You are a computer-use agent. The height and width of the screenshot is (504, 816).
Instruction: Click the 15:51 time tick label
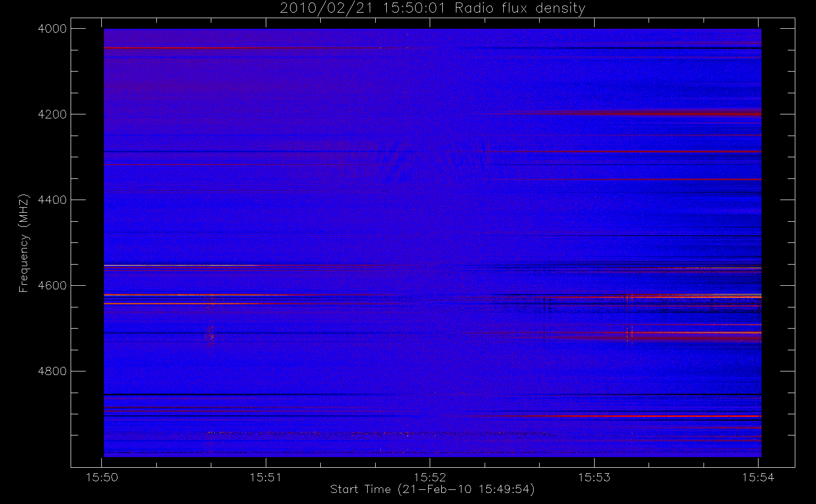(x=266, y=477)
